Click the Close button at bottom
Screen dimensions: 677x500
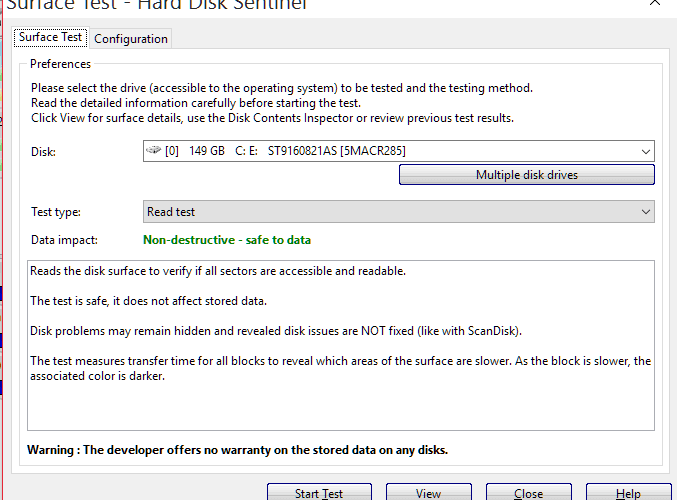point(528,493)
